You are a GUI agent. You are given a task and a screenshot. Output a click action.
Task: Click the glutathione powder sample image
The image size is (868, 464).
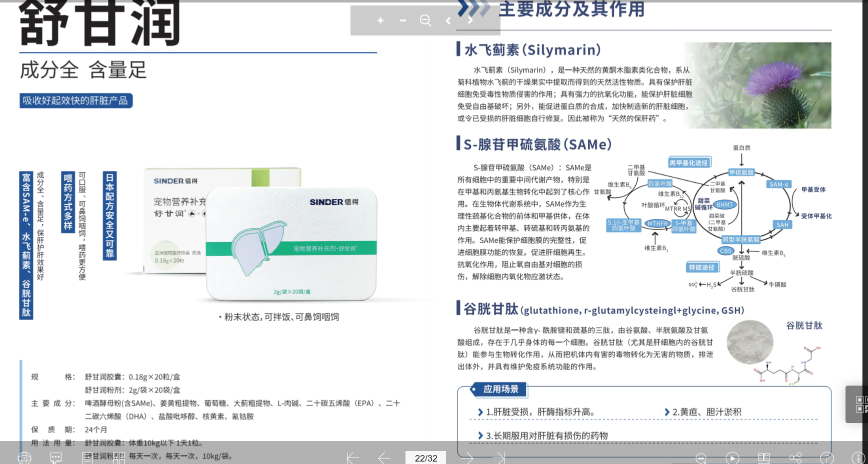[x=750, y=343]
